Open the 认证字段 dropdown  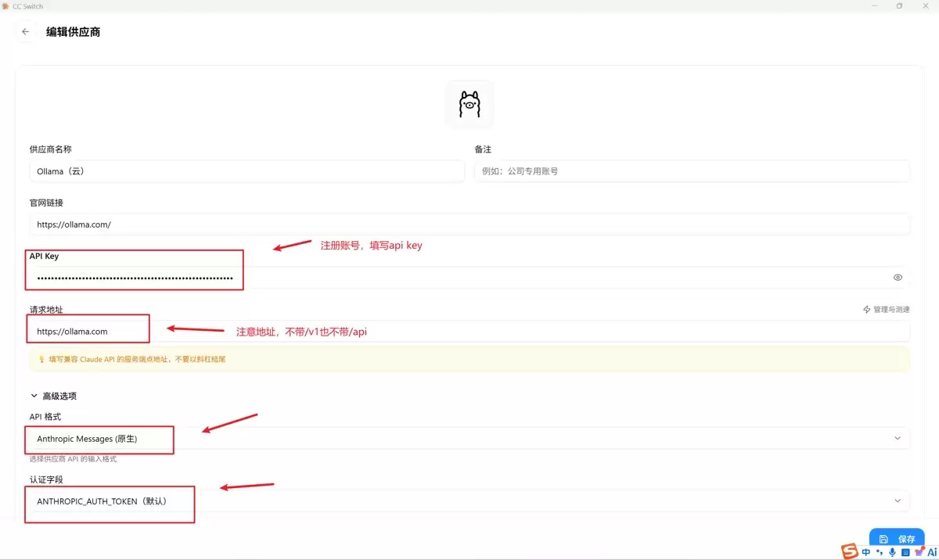[469, 501]
